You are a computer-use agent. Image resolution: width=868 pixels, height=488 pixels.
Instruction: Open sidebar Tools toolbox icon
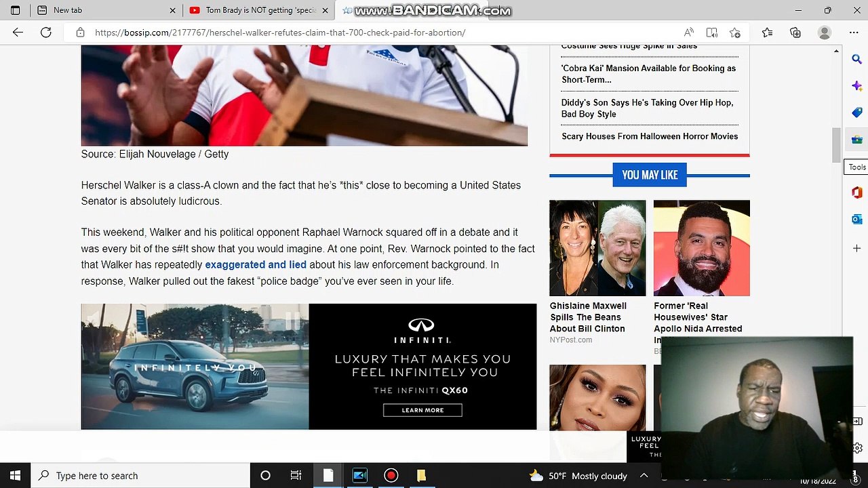point(856,140)
